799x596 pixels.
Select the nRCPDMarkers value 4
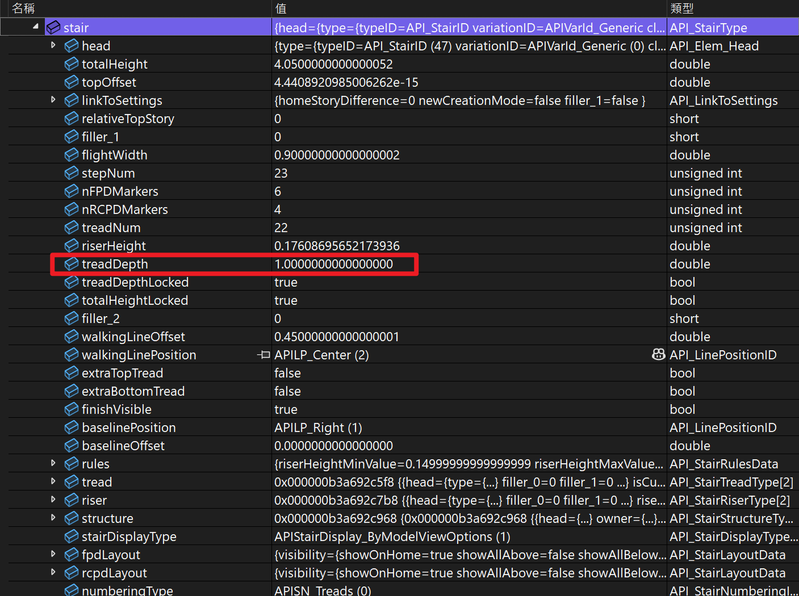pyautogui.click(x=278, y=209)
